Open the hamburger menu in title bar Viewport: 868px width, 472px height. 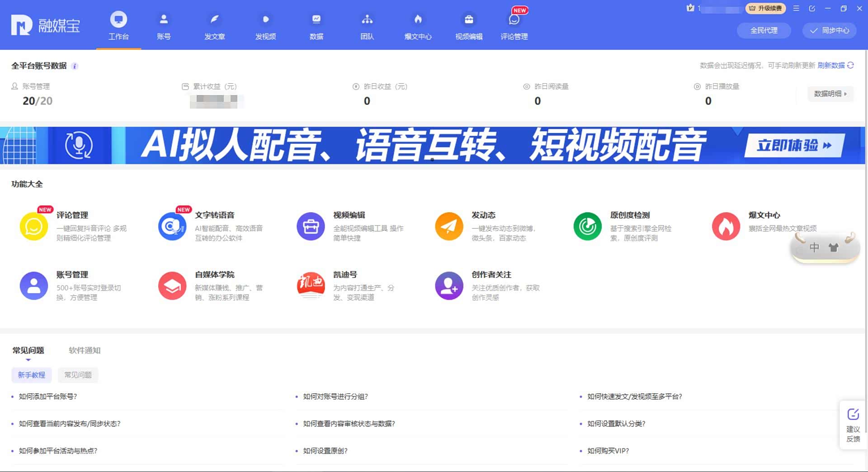(x=796, y=8)
